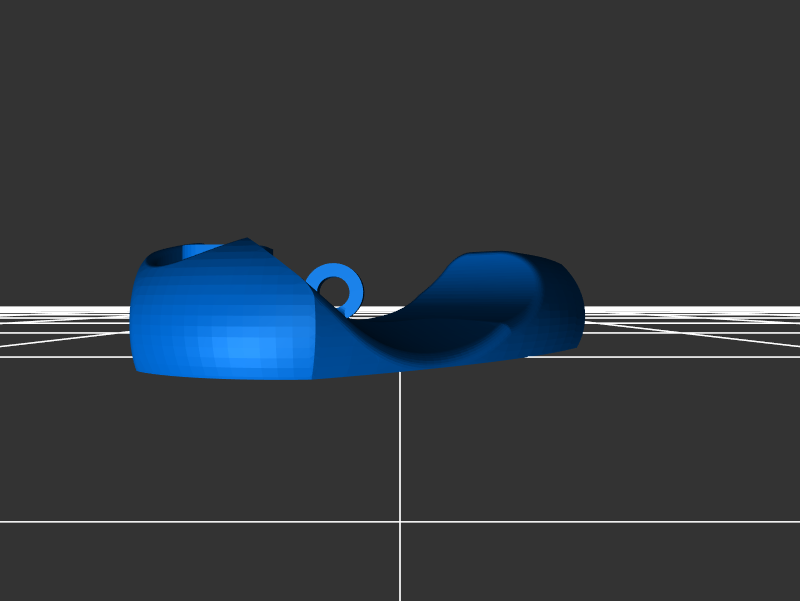Viewport: 800px width, 601px height.
Task: Click empty floor area in lower-right grid quadrant
Action: pos(600,450)
